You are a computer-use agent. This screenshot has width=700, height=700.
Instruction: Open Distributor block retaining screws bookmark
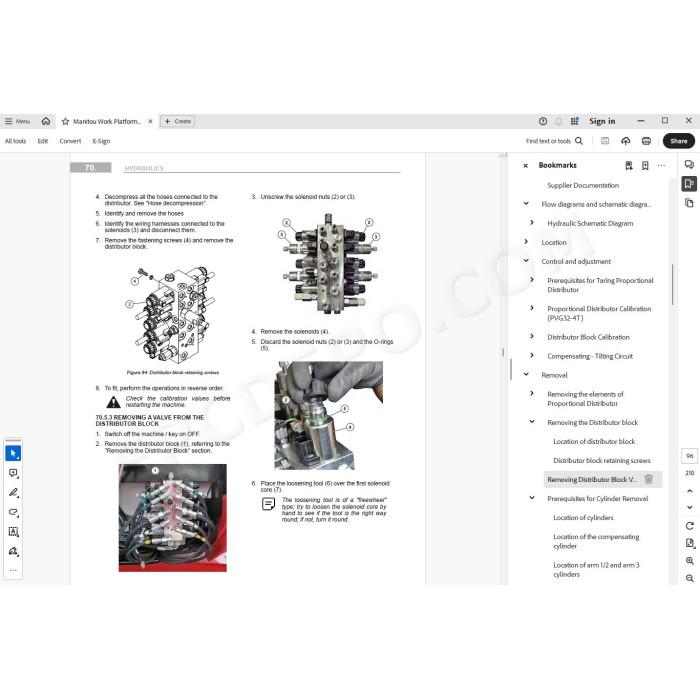click(x=601, y=461)
